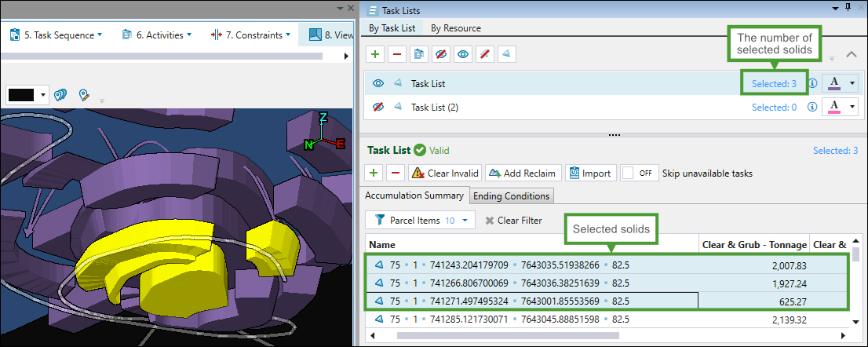Click the map pin with pencil icon

(84, 95)
